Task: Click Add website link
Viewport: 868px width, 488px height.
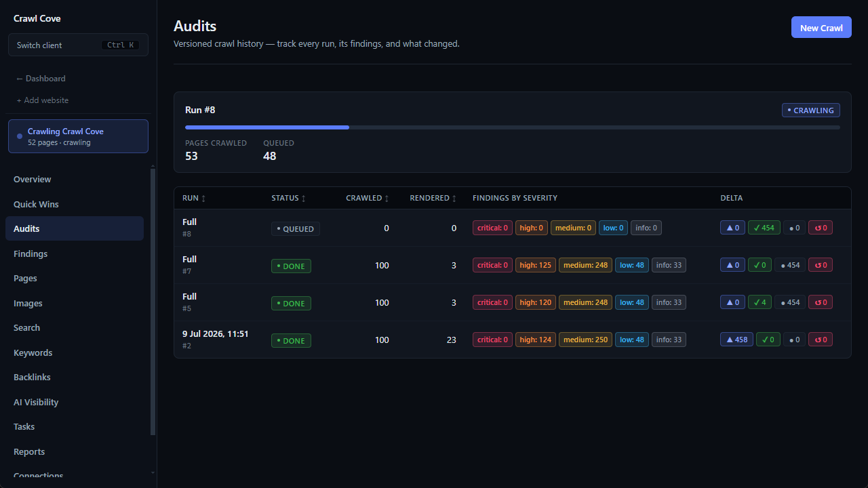Action: tap(43, 100)
